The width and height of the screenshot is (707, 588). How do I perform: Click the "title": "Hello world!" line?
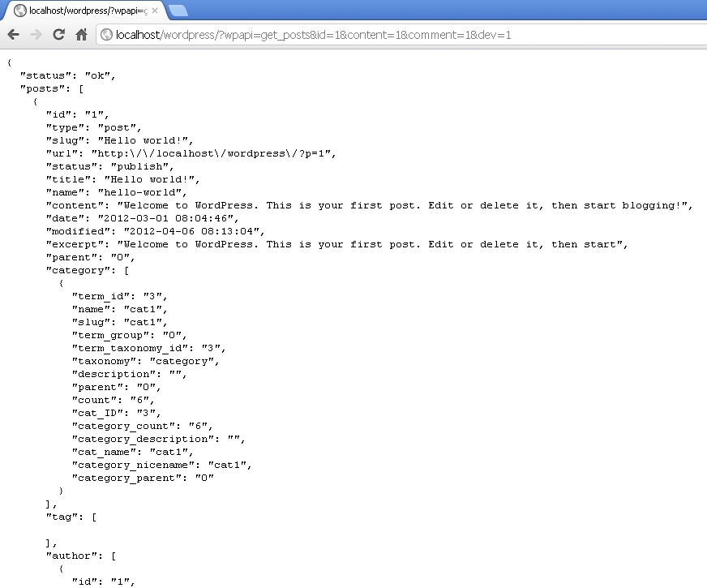tap(123, 179)
